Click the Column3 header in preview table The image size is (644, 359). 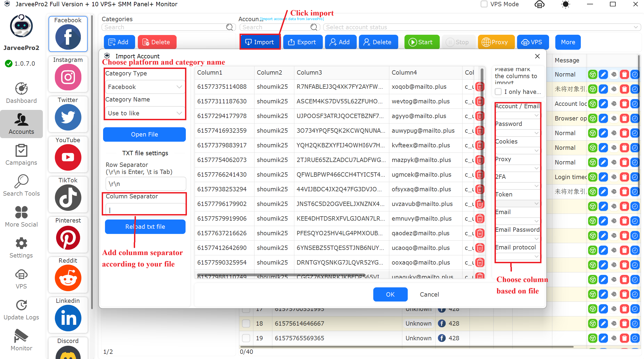pos(341,72)
